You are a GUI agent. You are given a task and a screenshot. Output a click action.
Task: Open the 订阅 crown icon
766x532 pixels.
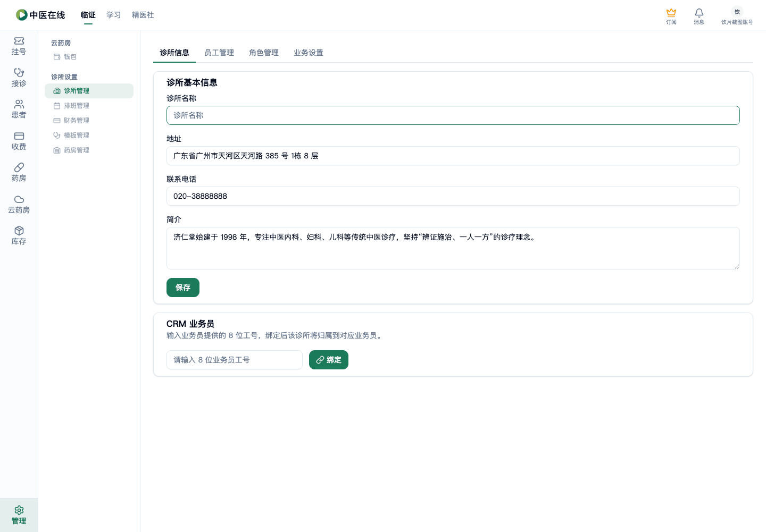pos(671,16)
